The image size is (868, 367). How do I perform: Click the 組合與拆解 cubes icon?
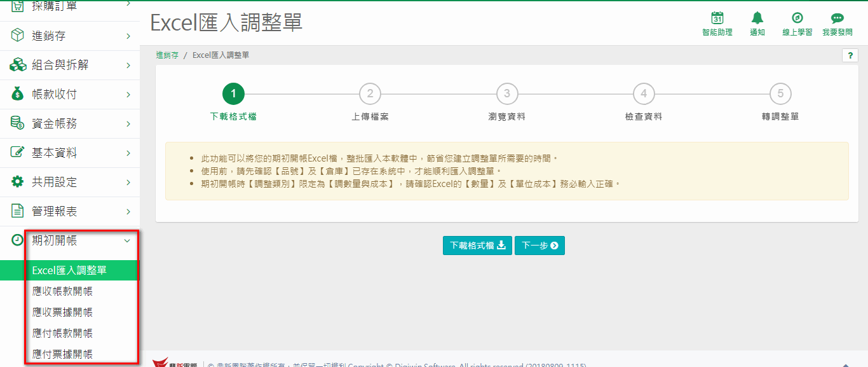click(x=18, y=65)
